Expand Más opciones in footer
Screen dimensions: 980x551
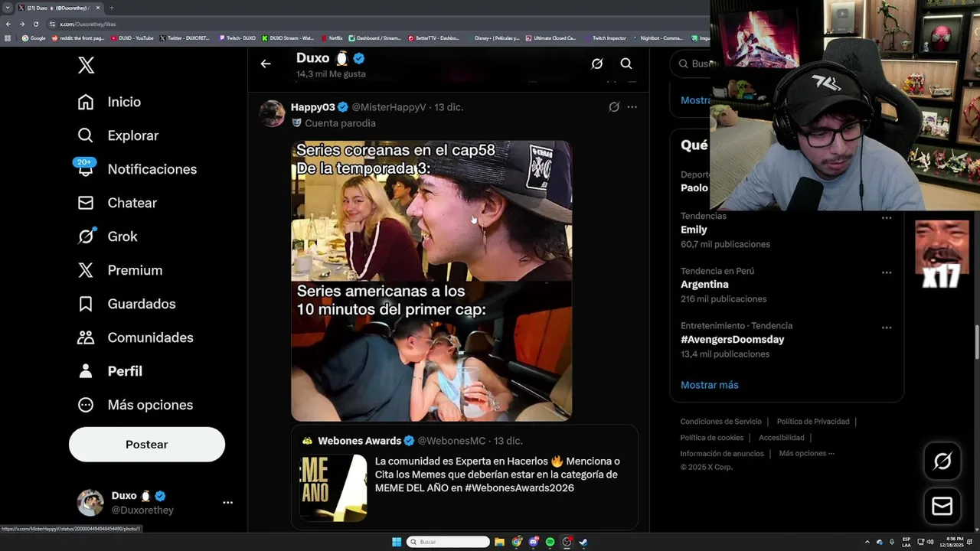coord(807,454)
